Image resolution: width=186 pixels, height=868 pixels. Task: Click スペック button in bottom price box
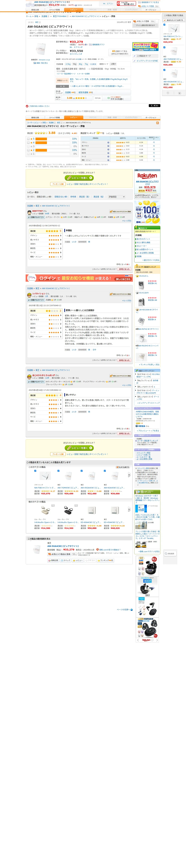(x=65, y=560)
